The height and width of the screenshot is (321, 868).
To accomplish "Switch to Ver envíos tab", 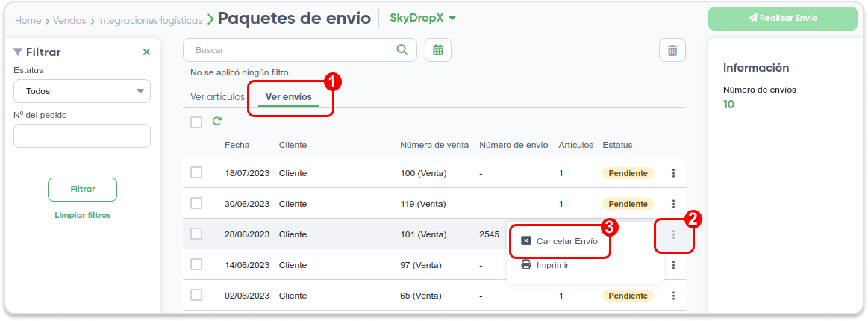I will [x=288, y=96].
